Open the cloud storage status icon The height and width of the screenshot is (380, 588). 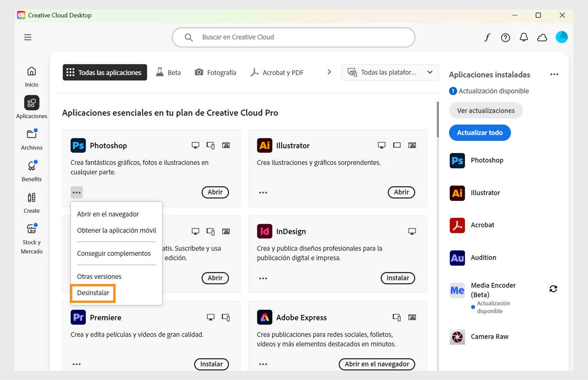542,37
